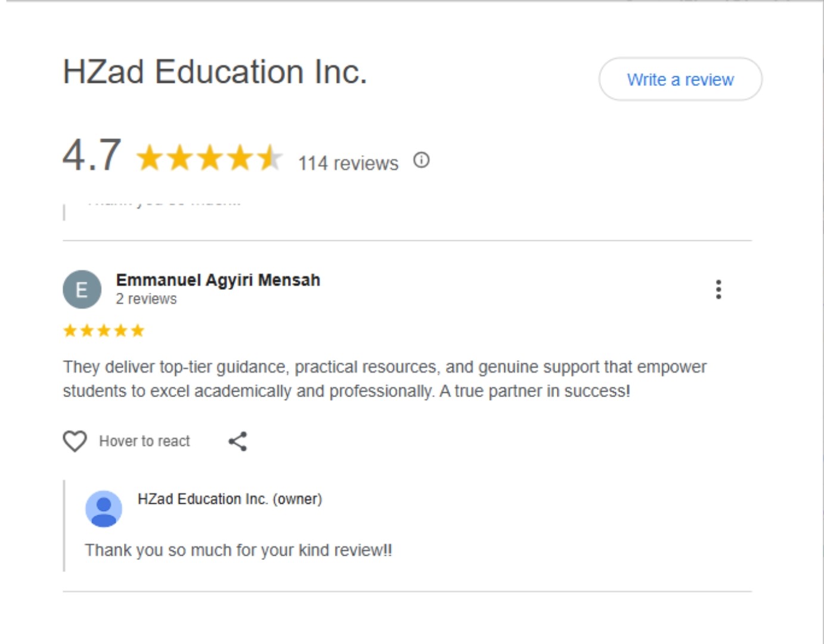Click the partially hidden reply above Emmanuel's review

coord(163,203)
